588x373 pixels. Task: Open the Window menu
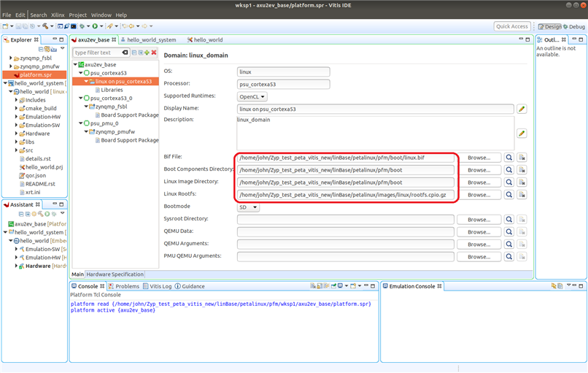coord(101,15)
